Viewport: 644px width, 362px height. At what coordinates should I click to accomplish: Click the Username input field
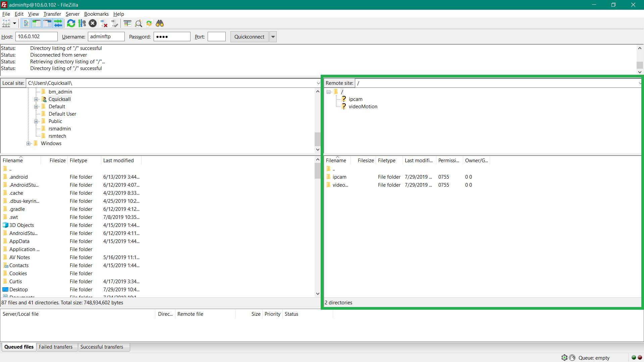click(106, 37)
